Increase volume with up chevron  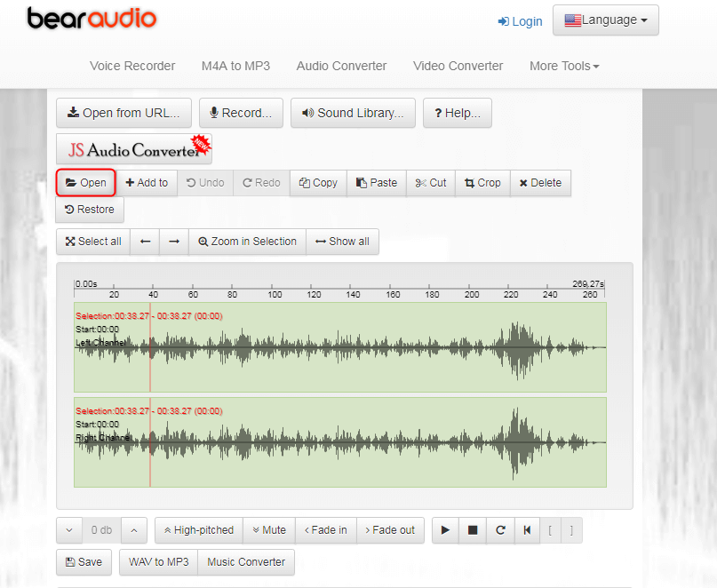[134, 530]
